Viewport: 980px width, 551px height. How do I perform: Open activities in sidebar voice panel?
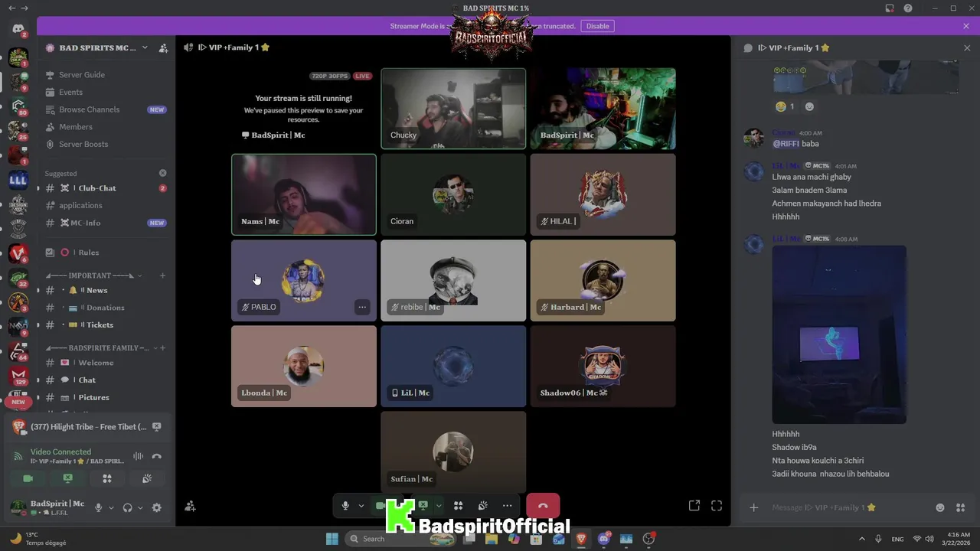[x=107, y=478]
